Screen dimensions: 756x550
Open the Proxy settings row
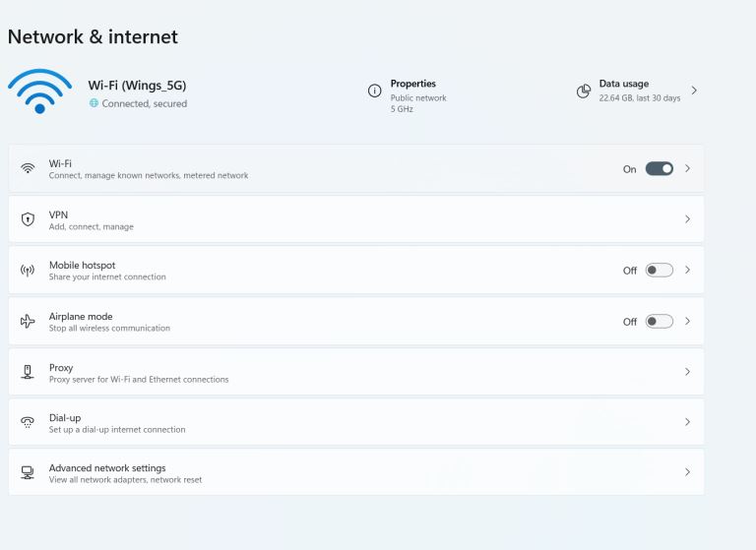pyautogui.click(x=356, y=372)
